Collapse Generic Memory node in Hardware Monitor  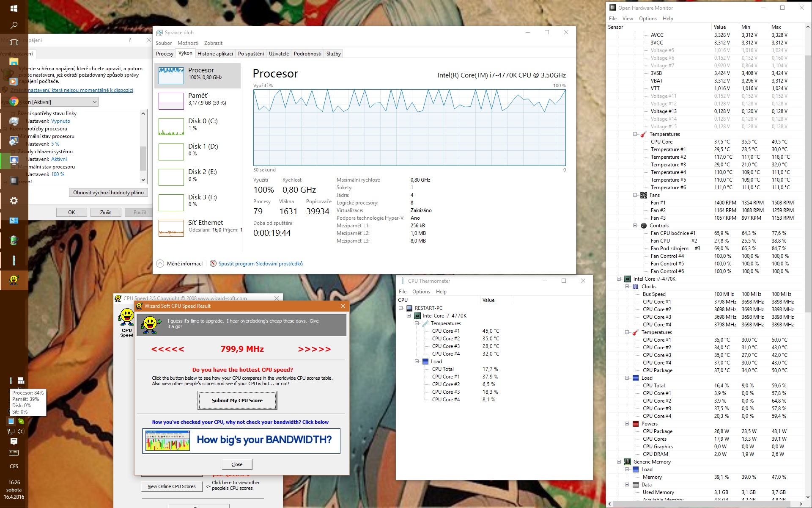point(619,462)
